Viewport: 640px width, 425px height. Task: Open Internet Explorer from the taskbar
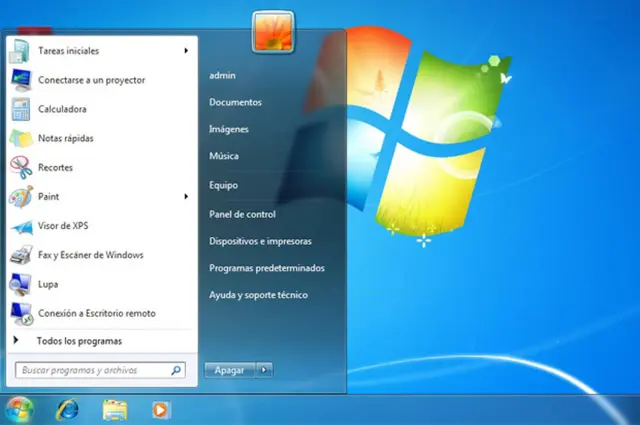coord(68,409)
